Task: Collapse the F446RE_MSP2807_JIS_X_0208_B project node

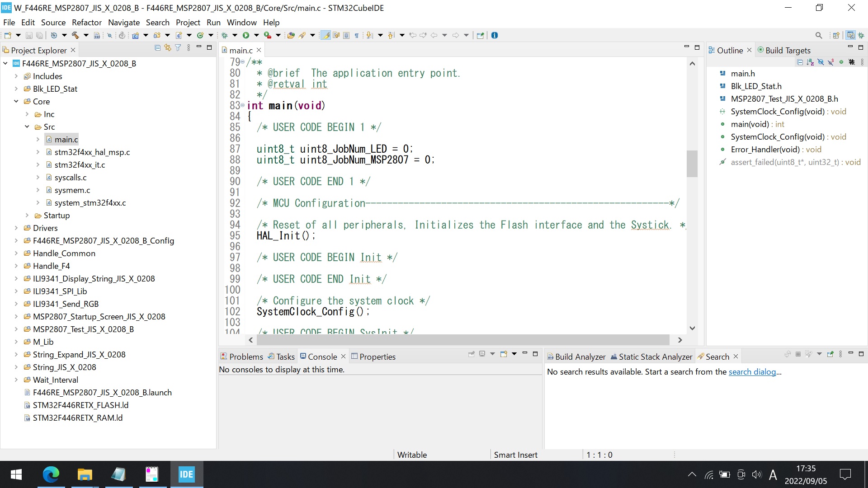Action: click(x=5, y=63)
